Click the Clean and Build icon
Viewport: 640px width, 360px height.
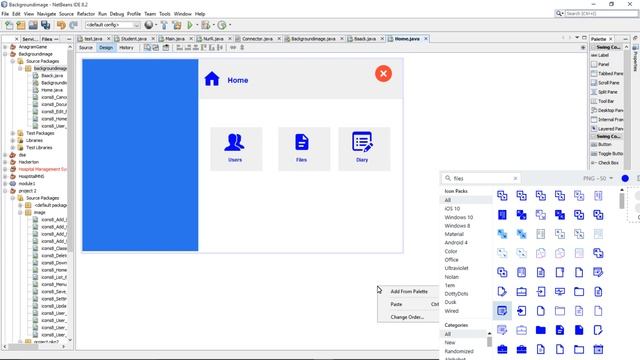pos(177,25)
